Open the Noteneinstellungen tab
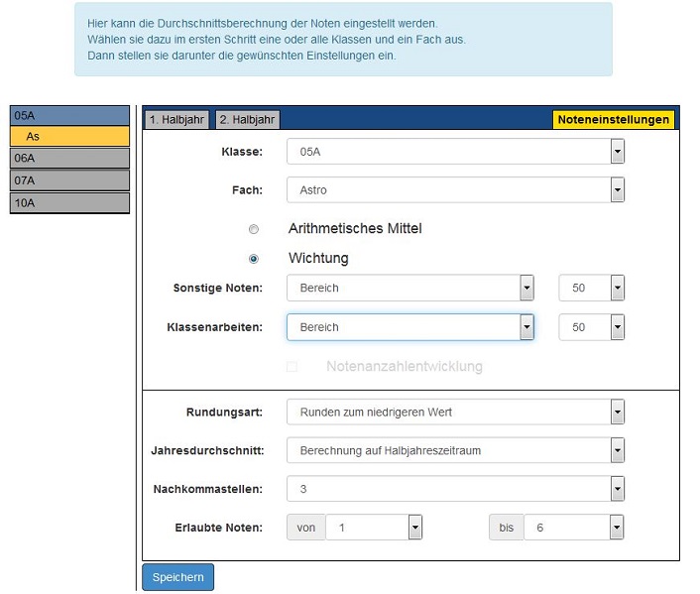This screenshot has height=594, width=700. 614,120
